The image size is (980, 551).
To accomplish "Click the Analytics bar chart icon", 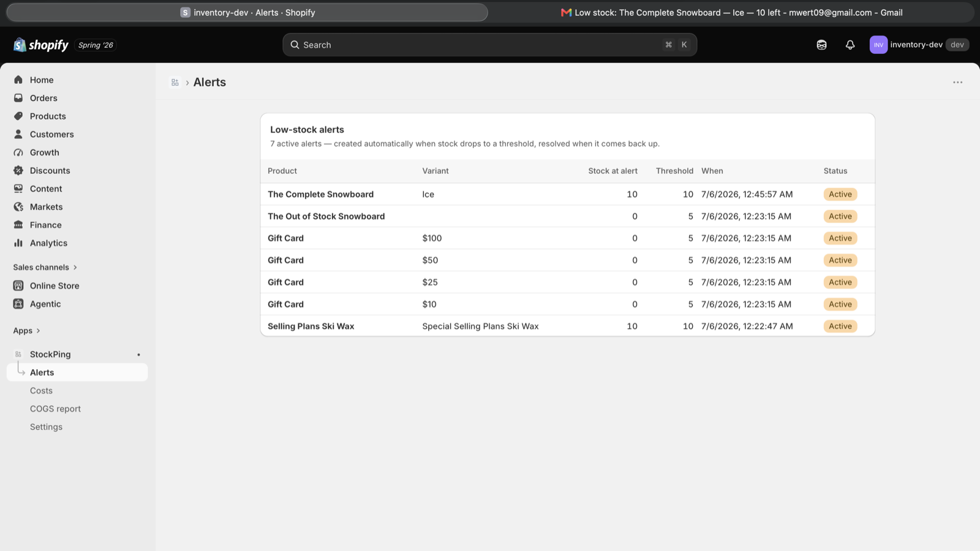I will coord(18,243).
